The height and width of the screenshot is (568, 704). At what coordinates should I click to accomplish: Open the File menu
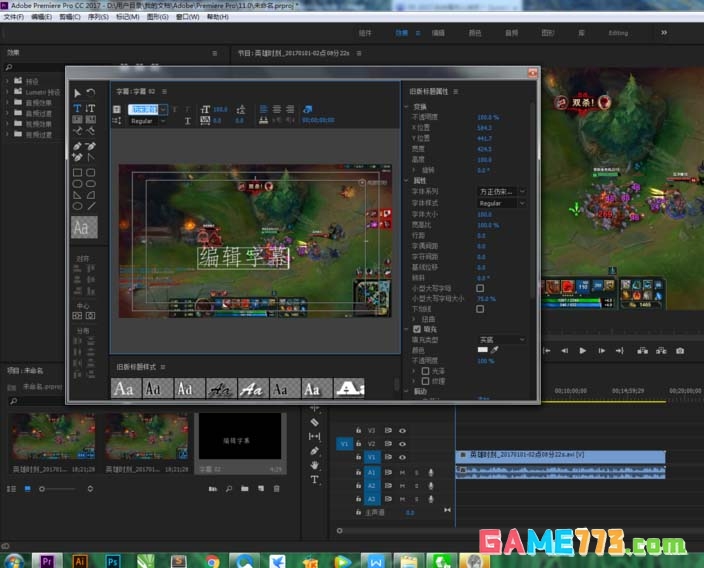pyautogui.click(x=13, y=17)
